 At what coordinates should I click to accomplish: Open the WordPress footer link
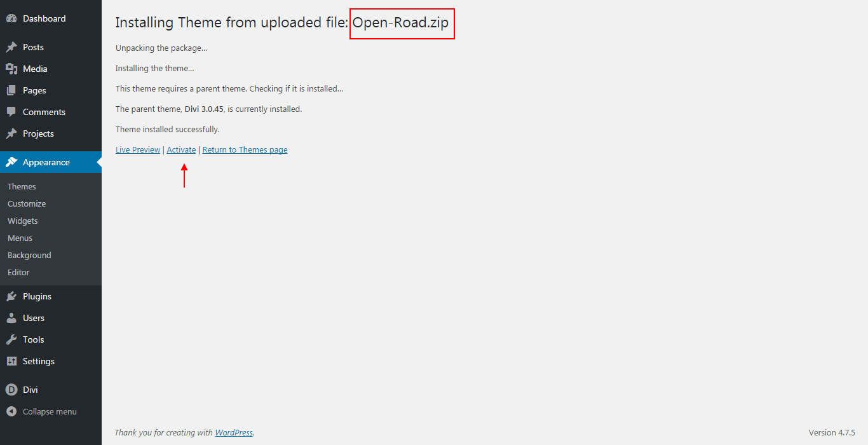pos(234,433)
